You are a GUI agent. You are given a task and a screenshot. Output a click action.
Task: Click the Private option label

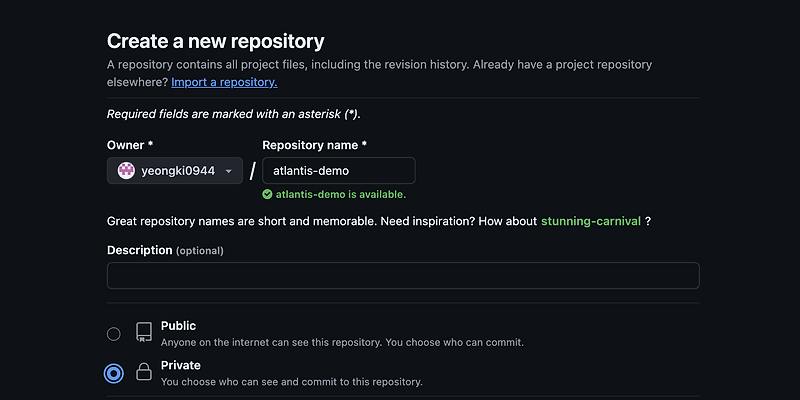tap(180, 366)
